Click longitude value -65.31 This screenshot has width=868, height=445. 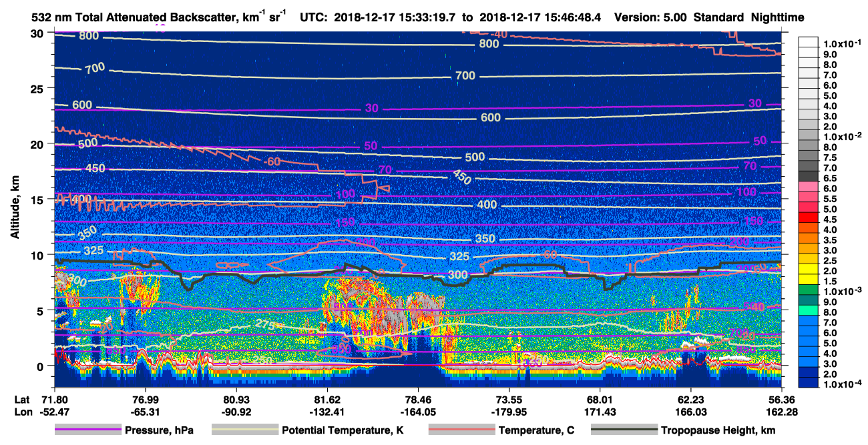(145, 412)
